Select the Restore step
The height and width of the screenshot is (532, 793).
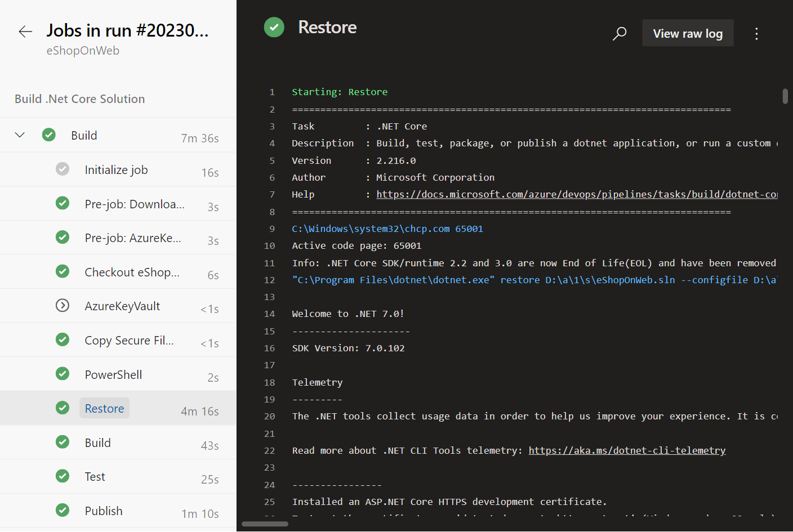point(118,408)
